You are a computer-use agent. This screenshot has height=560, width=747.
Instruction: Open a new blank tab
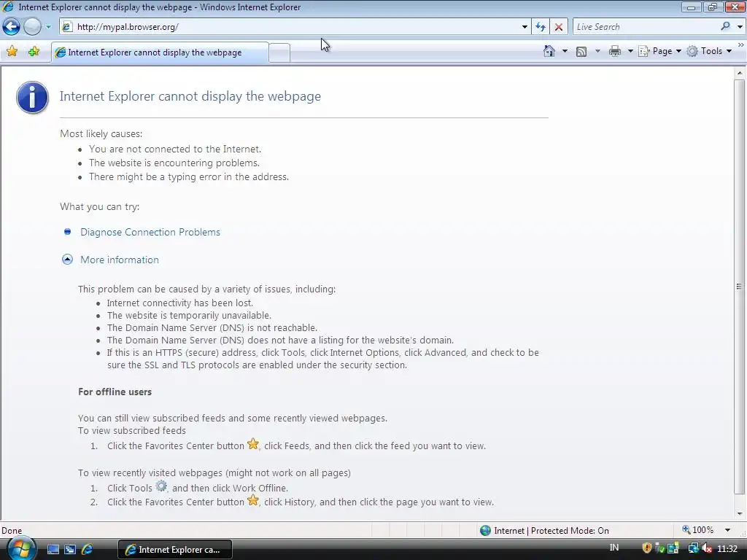coord(279,52)
